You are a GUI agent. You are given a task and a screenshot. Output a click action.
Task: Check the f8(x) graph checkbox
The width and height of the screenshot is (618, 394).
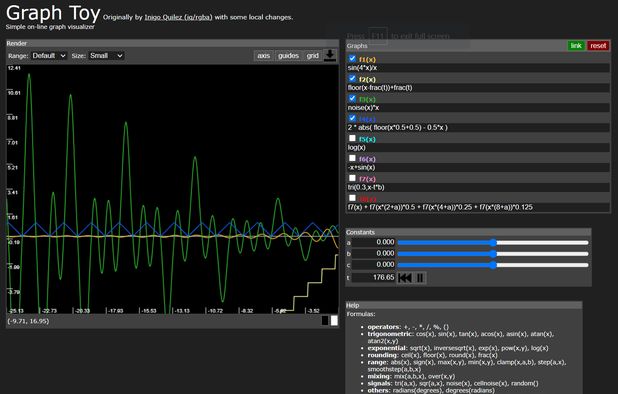(352, 198)
